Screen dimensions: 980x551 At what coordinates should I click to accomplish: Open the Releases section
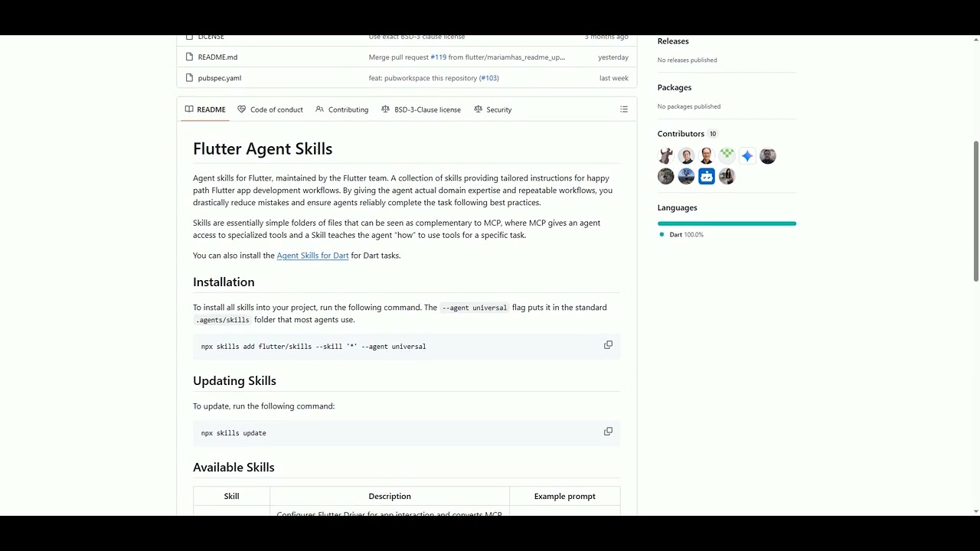(673, 41)
